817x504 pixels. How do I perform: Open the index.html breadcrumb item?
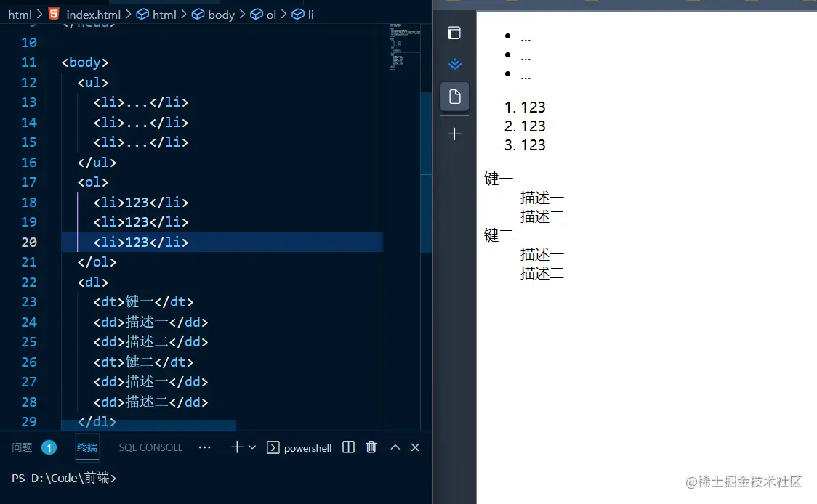coord(93,15)
